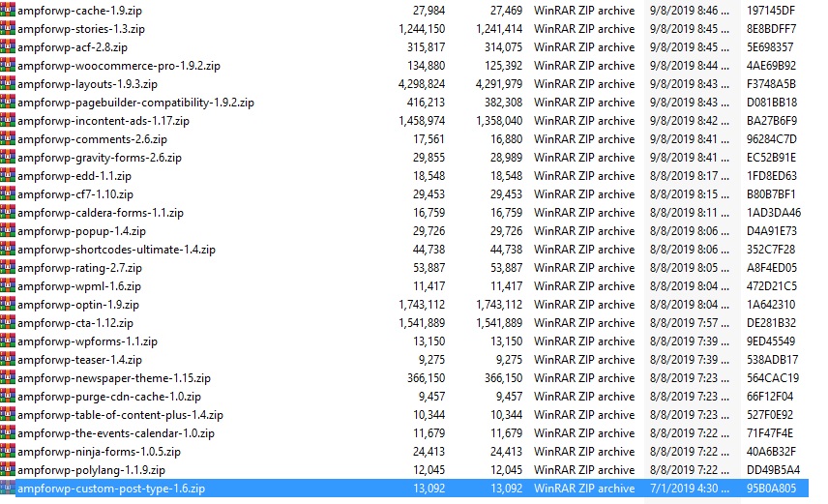Pick ampforwp-newspaper-theme-1.15.zip from the list
This screenshot has width=828, height=504.
point(108,378)
